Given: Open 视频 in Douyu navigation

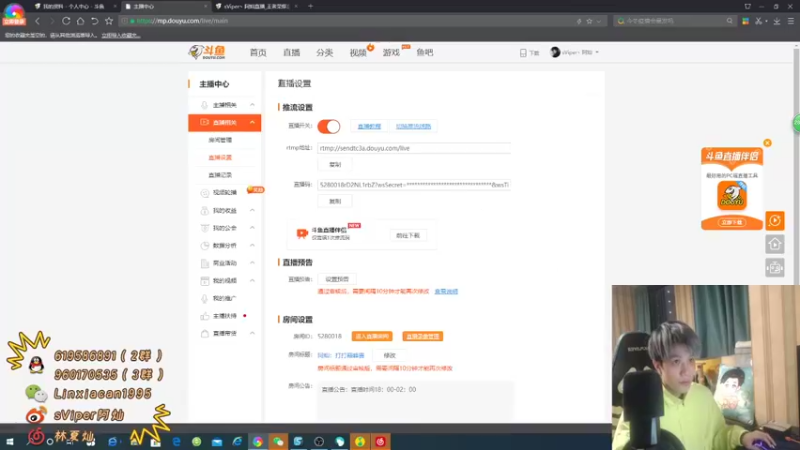Looking at the screenshot, I should 358,53.
